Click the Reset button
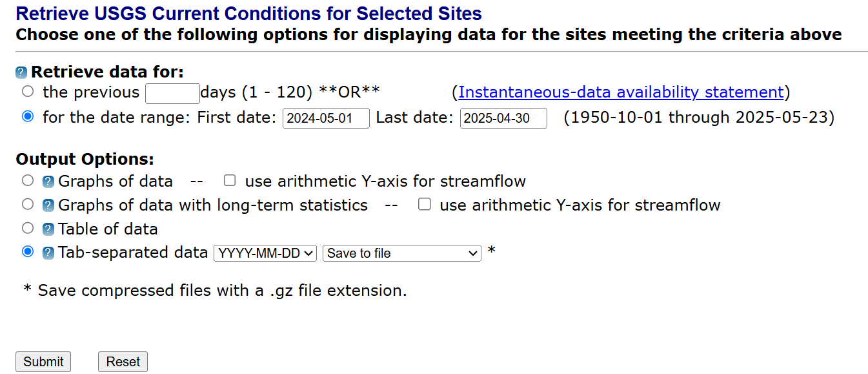Screen dimensions: 868x374 [x=123, y=361]
